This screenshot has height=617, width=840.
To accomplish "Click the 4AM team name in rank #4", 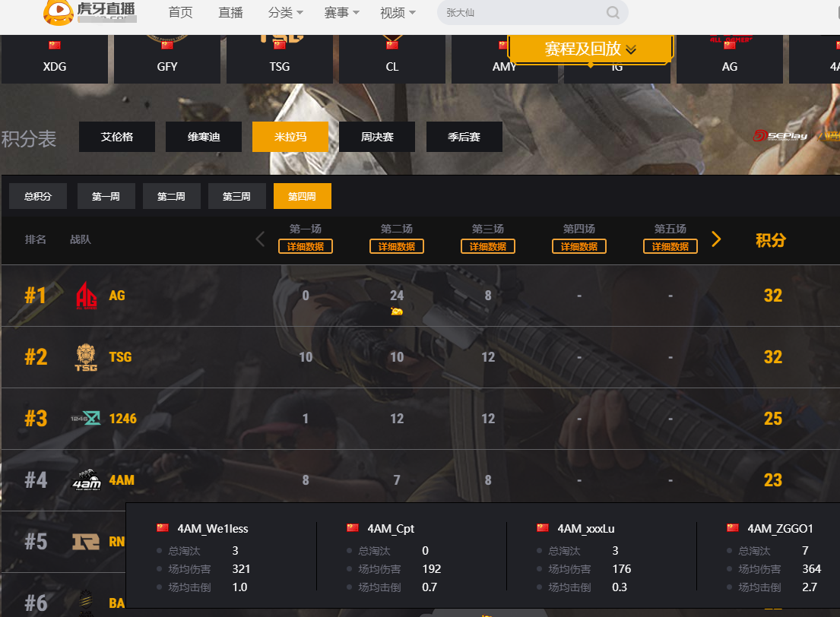I will (122, 480).
